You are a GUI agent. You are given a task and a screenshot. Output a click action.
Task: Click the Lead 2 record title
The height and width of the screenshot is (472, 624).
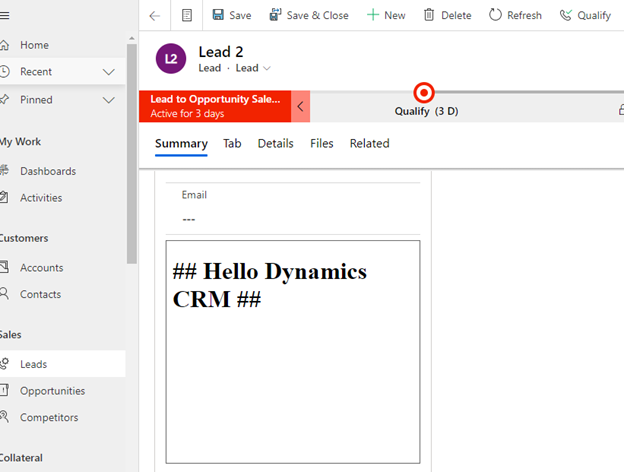click(221, 52)
